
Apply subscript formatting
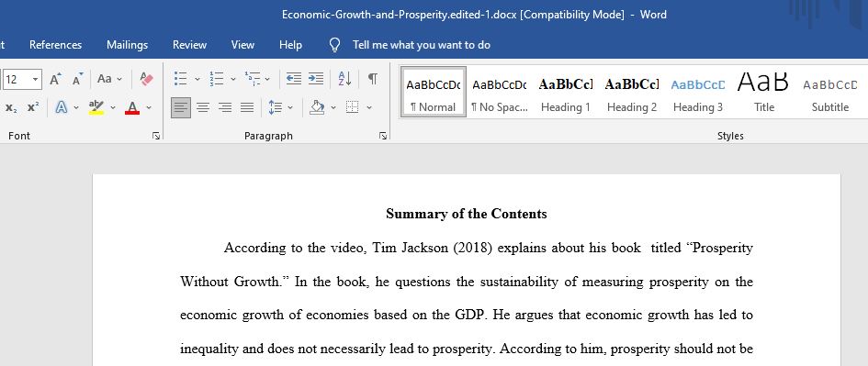(x=11, y=108)
